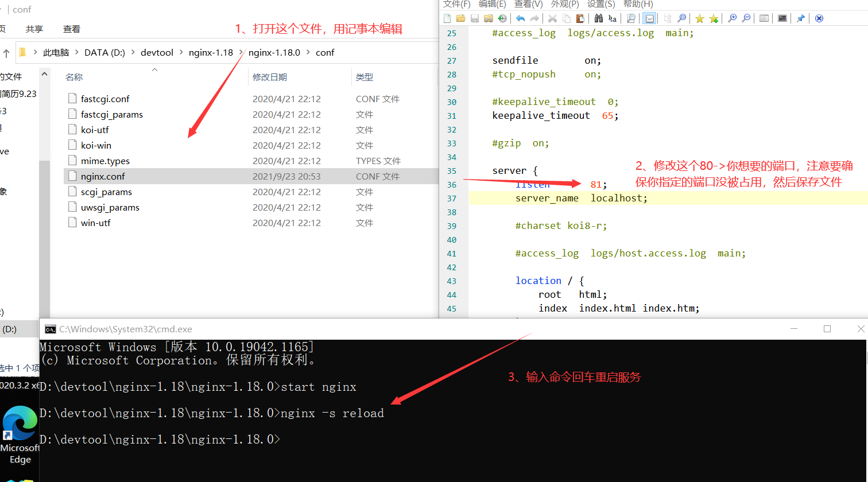Click the Undo arrow in editor toolbar
868x482 pixels.
coord(520,18)
